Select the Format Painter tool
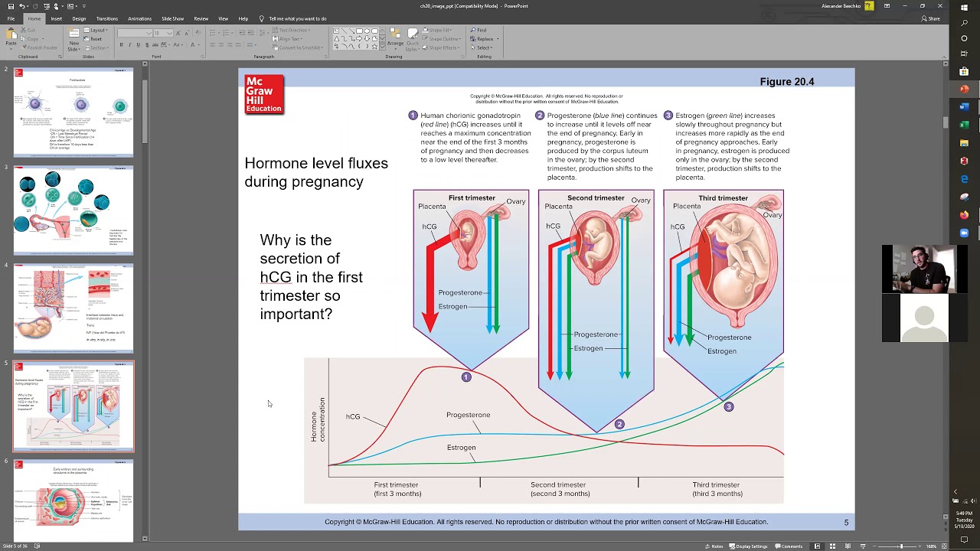 (x=39, y=47)
